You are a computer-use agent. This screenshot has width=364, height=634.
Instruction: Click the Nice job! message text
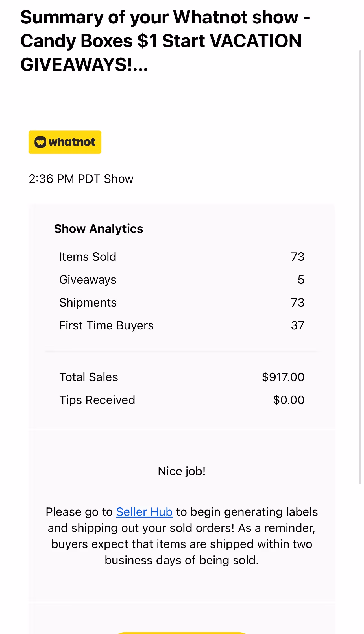pyautogui.click(x=182, y=471)
